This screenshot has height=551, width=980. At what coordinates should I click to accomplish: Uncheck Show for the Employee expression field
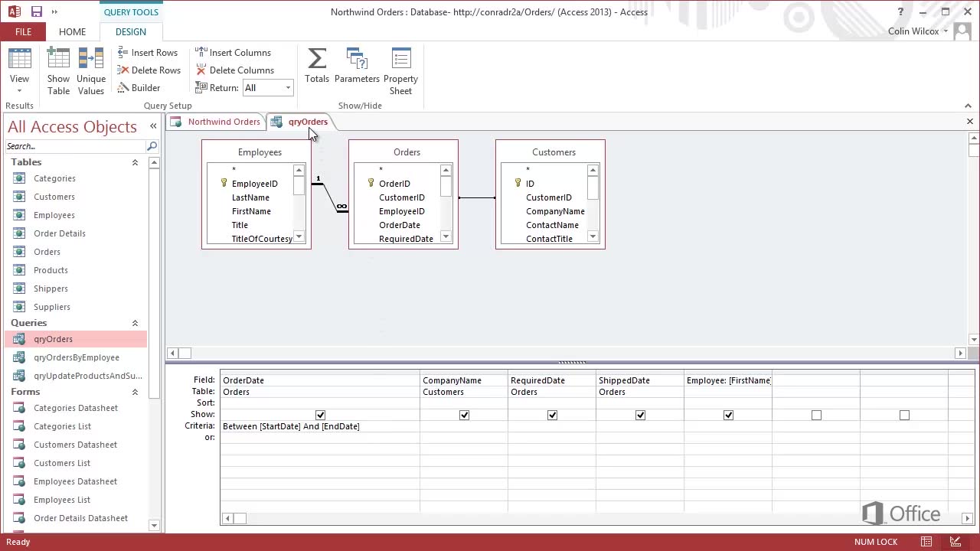pos(728,415)
